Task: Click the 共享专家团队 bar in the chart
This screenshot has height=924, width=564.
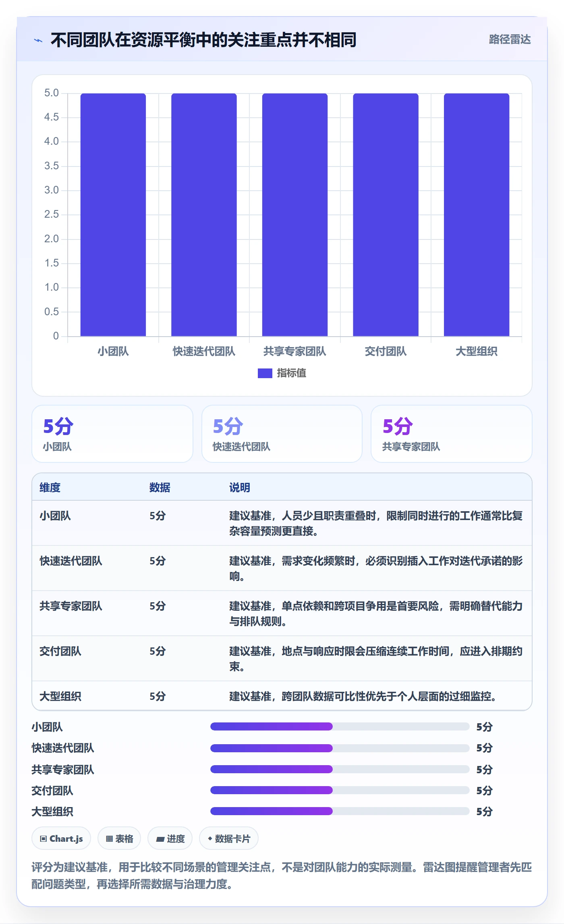Action: [295, 214]
